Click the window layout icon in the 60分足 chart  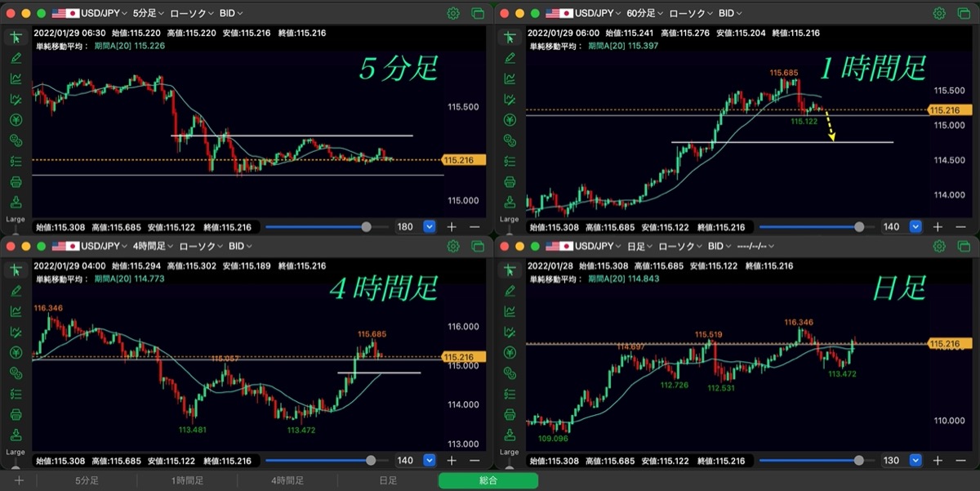[964, 13]
